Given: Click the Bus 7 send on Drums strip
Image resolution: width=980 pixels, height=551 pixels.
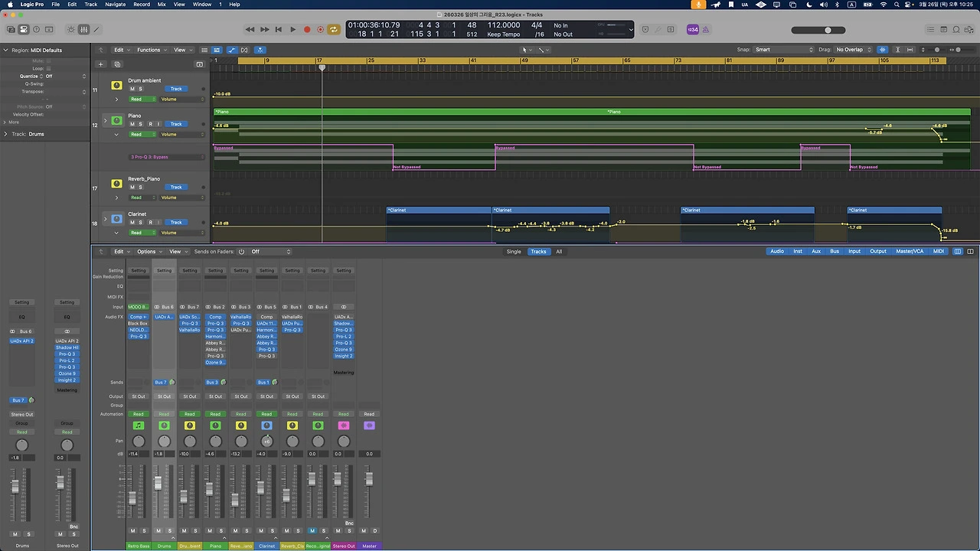Looking at the screenshot, I should (x=161, y=383).
